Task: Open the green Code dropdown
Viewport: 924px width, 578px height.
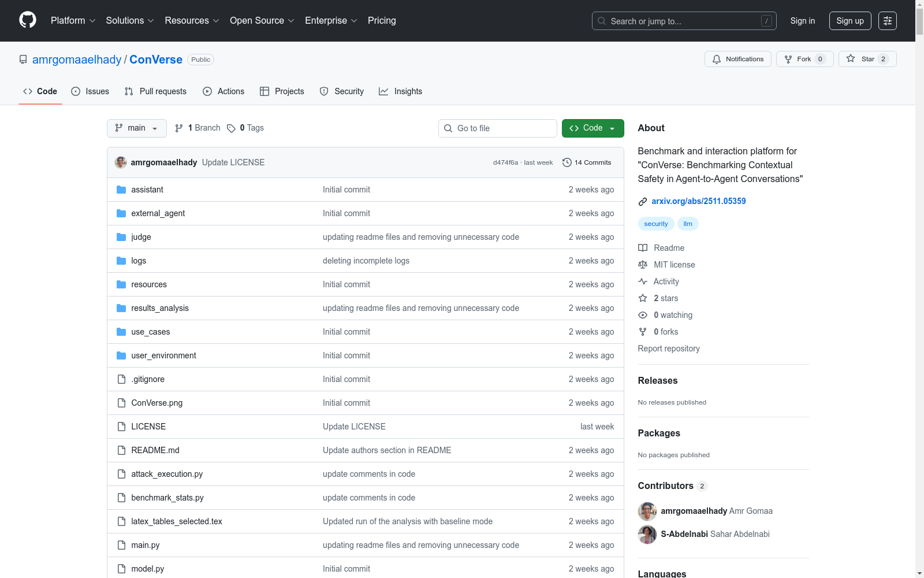Action: coord(593,128)
